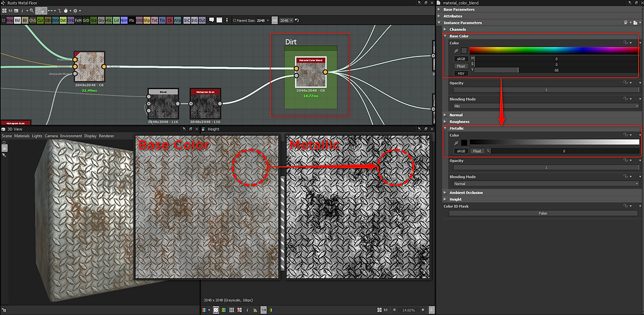Screen dimensions: 644x315
Task: Add an Input Grayscale (InG) node
Action: coord(195,20)
